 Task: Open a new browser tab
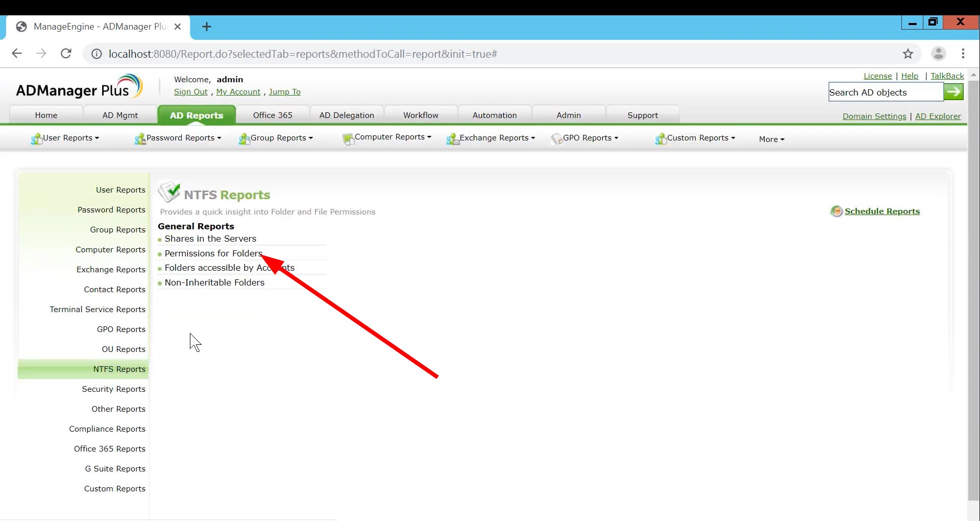tap(207, 27)
